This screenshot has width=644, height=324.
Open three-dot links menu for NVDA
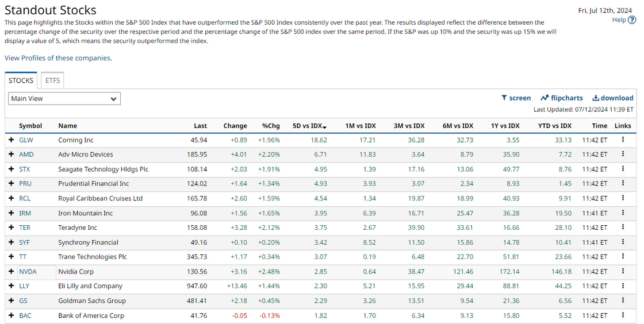[x=623, y=271]
